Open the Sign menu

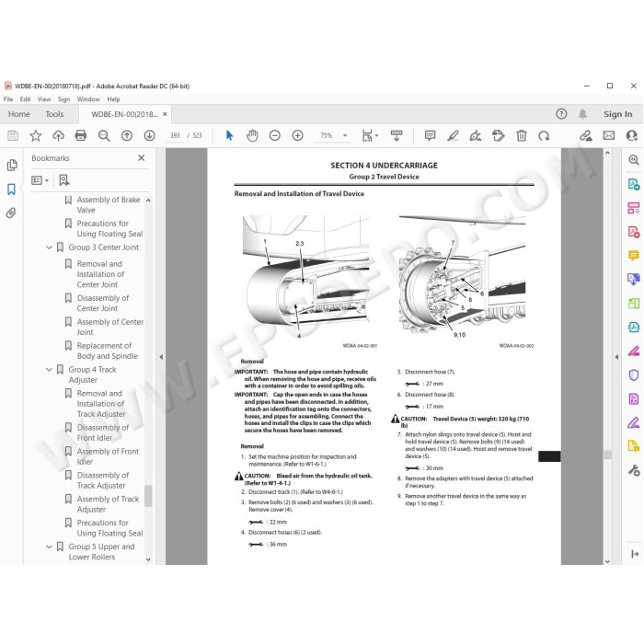[63, 99]
